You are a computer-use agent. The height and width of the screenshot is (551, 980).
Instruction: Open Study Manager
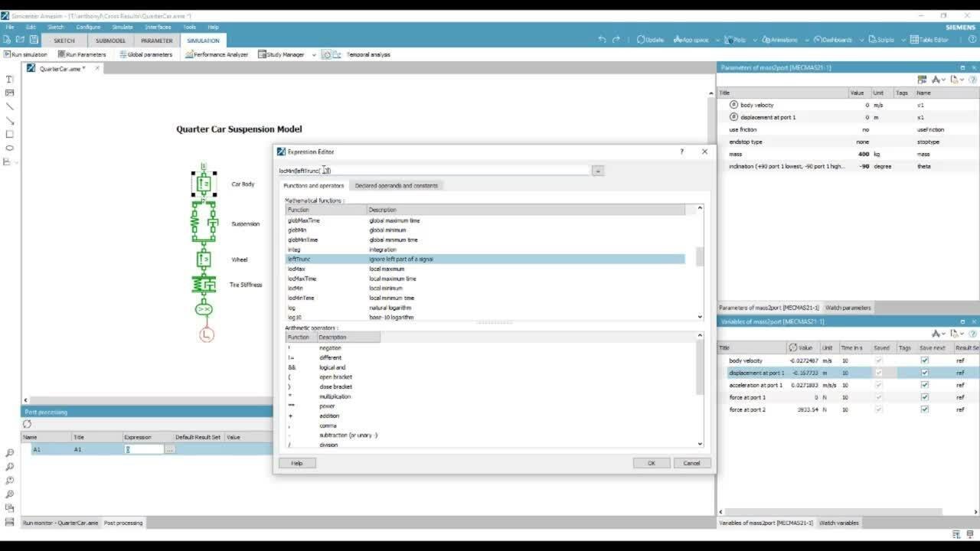coord(282,54)
